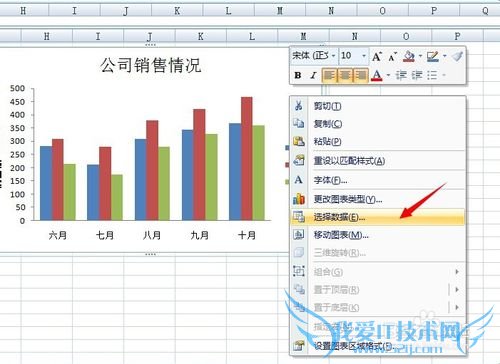Click the 500 value on vertical axis
Image resolution: width=500 pixels, height=364 pixels.
tap(18, 88)
